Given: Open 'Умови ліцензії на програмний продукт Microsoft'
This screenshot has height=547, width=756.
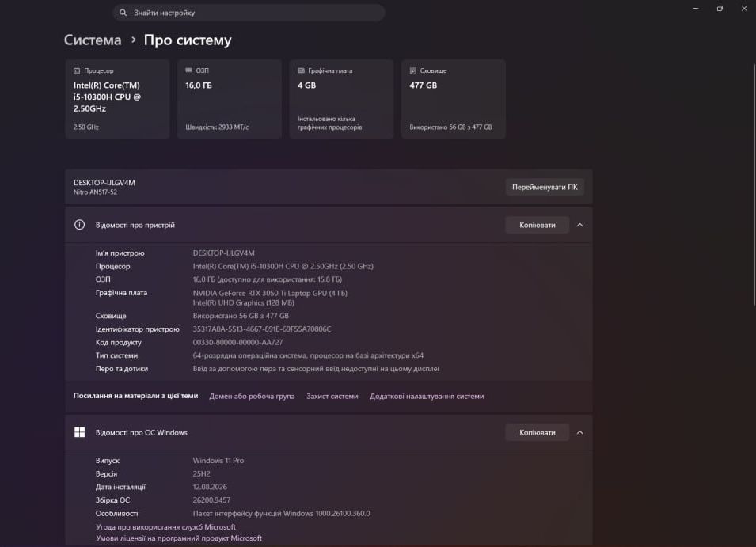Looking at the screenshot, I should pyautogui.click(x=179, y=538).
